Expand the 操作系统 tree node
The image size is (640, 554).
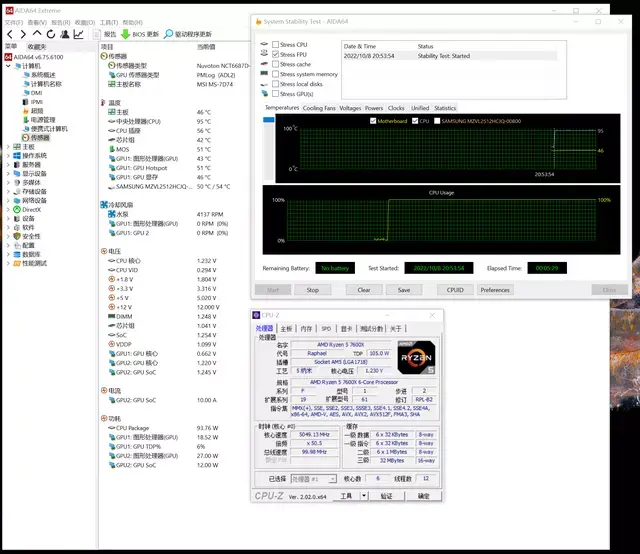tap(8, 156)
